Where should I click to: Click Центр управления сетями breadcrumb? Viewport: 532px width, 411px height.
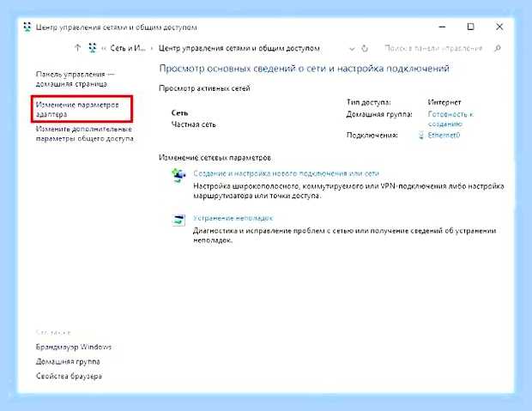pyautogui.click(x=239, y=48)
